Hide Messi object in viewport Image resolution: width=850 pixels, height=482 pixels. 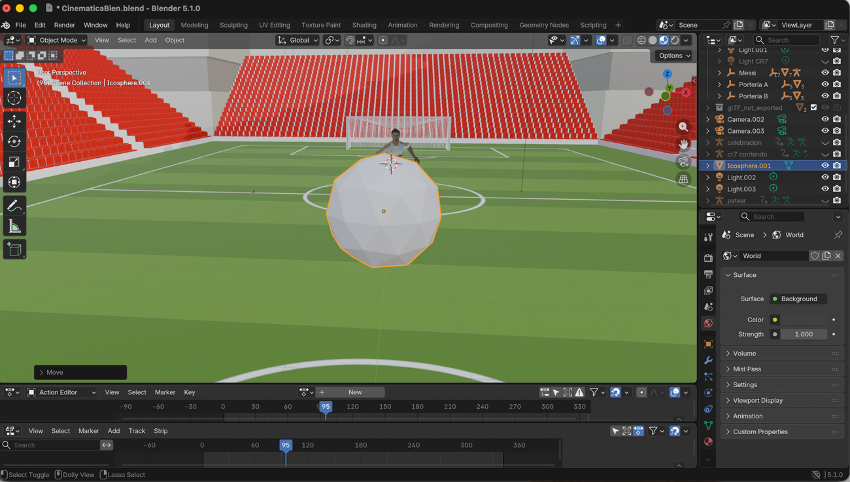click(825, 73)
